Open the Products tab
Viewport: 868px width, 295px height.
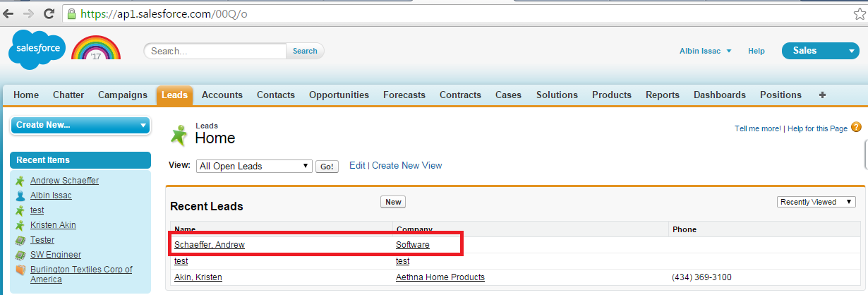(x=612, y=95)
